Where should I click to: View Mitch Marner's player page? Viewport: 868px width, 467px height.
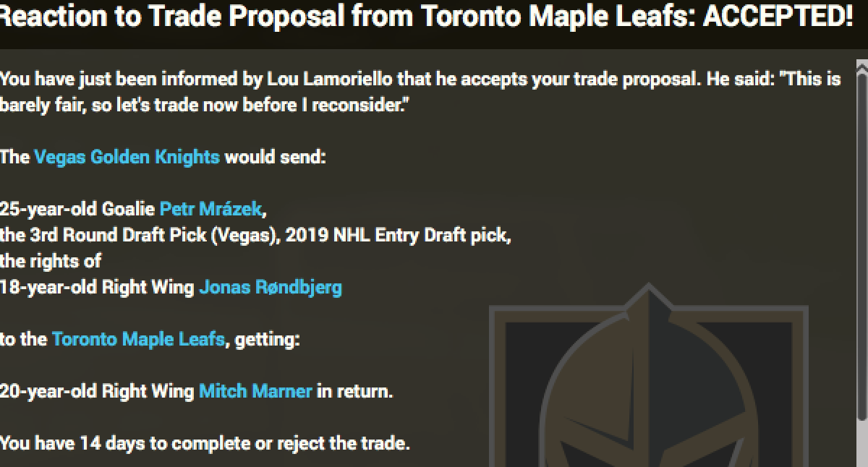tap(255, 391)
